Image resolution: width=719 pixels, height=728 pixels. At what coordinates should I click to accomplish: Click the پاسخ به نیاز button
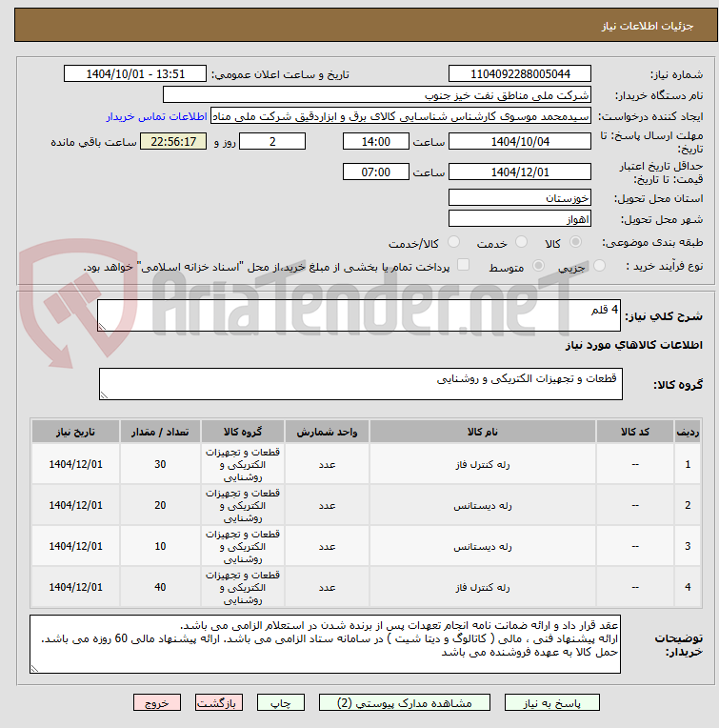(552, 703)
